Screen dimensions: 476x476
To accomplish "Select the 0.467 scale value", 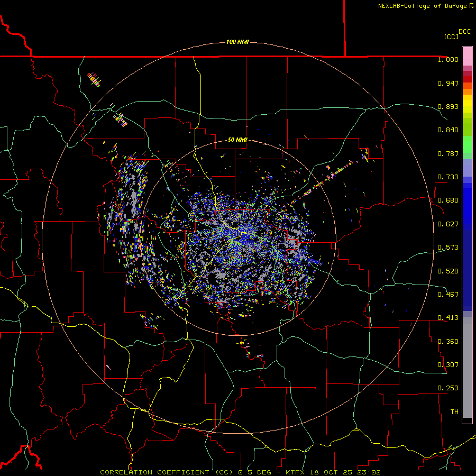I will tap(448, 295).
